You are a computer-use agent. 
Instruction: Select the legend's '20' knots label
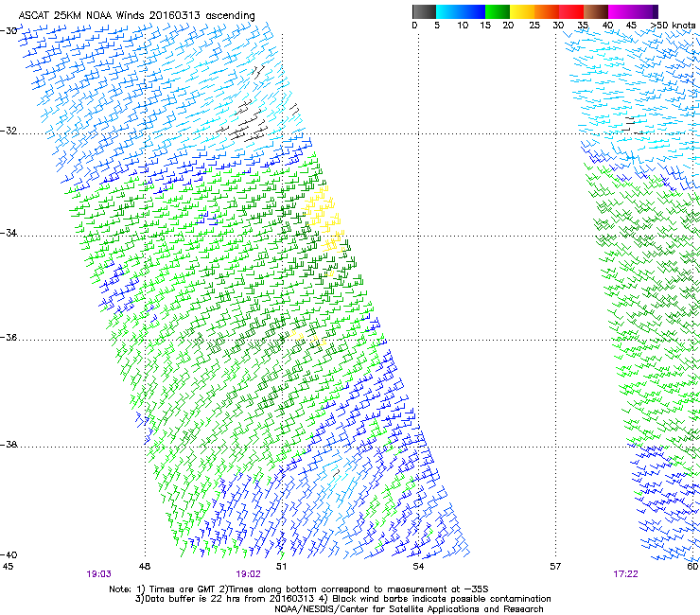pos(508,26)
